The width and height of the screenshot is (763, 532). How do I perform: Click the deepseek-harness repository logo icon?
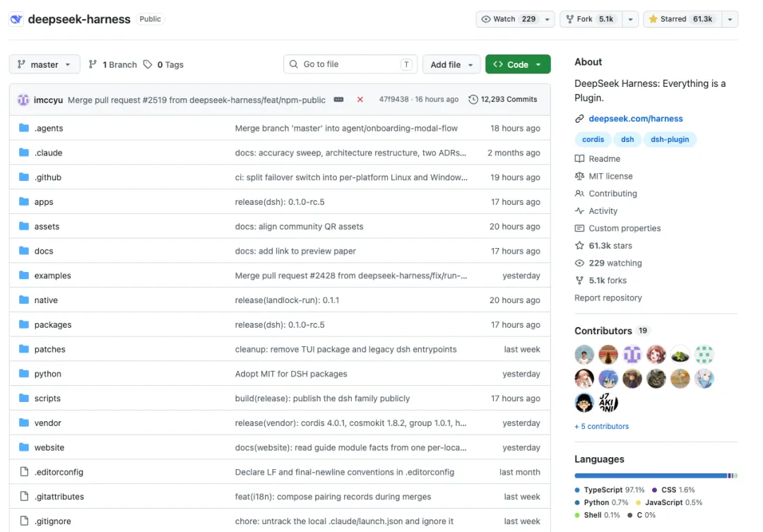pyautogui.click(x=16, y=19)
